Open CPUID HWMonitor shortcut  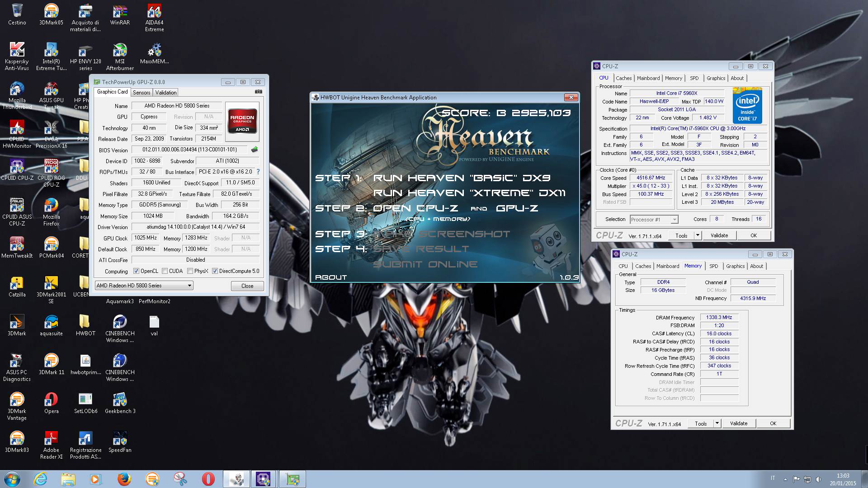tap(17, 135)
